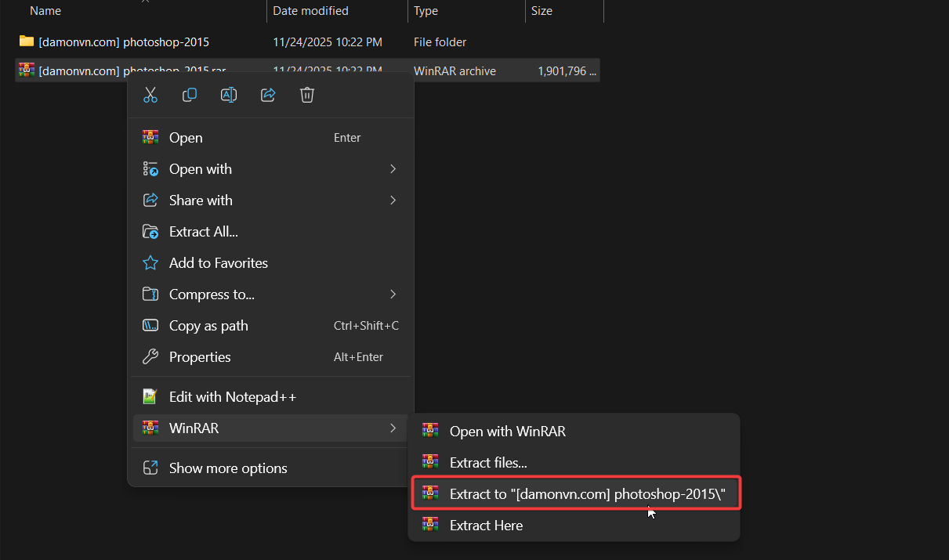Click the WinRAR archive type cell
Viewport: 949px width, 560px height.
tap(455, 70)
